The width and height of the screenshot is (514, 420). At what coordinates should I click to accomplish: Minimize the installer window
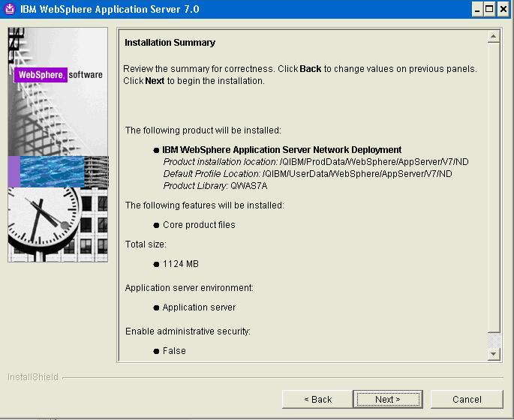(x=477, y=9)
